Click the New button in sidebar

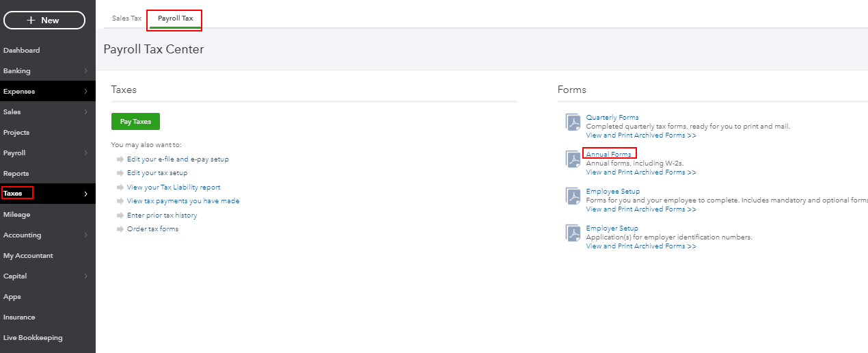(44, 21)
